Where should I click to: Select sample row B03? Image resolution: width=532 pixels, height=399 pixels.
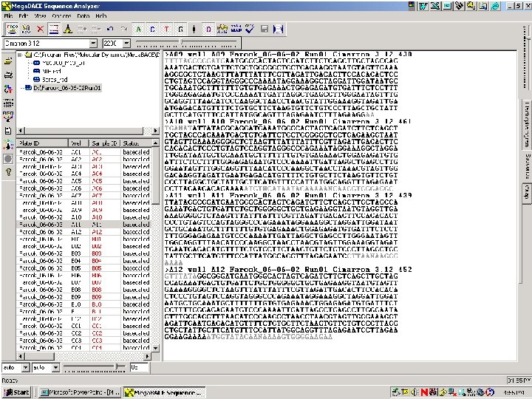[x=83, y=253]
